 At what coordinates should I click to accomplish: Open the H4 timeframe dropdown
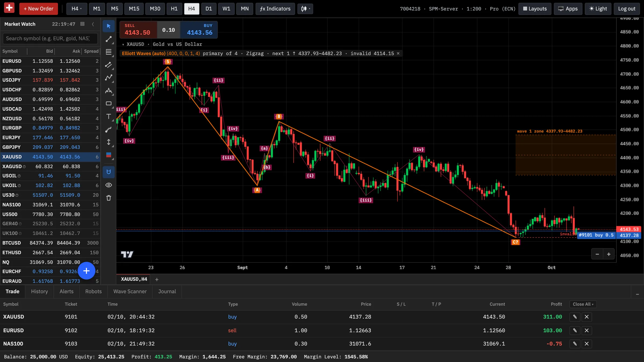point(76,9)
